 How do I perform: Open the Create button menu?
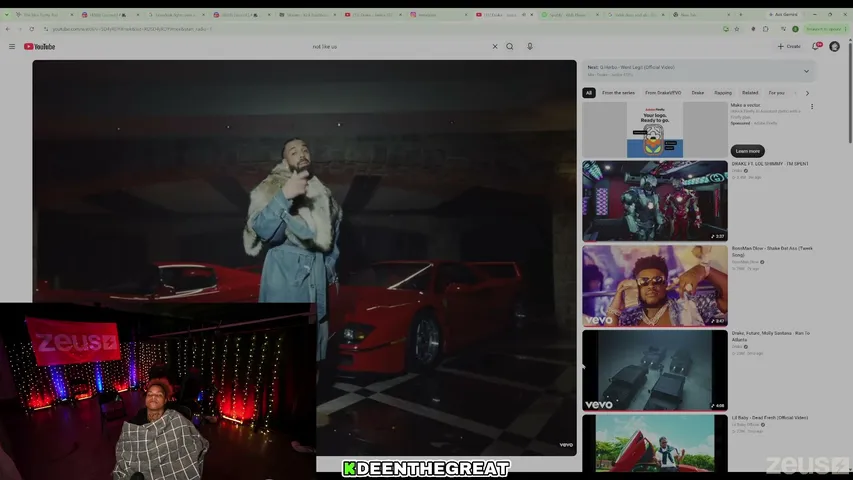pos(789,47)
